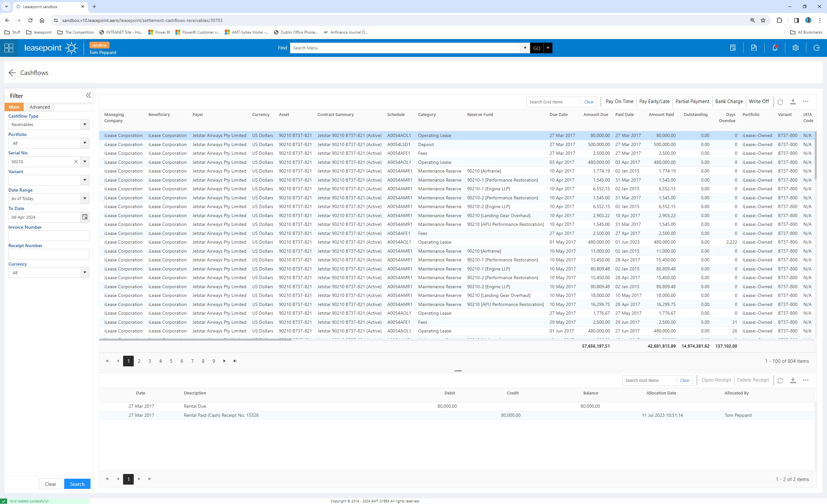Sort by the Due Date column header
827x504 pixels.
[x=559, y=114]
